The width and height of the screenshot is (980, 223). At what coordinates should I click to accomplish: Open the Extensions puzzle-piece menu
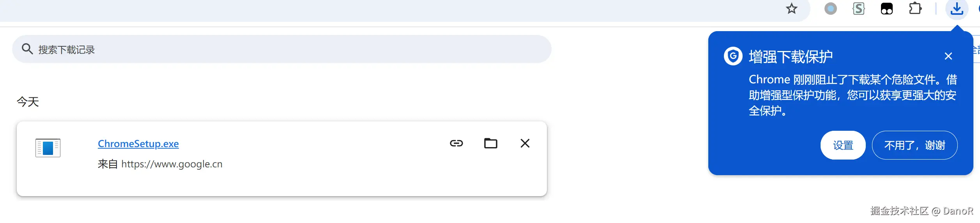coord(915,9)
